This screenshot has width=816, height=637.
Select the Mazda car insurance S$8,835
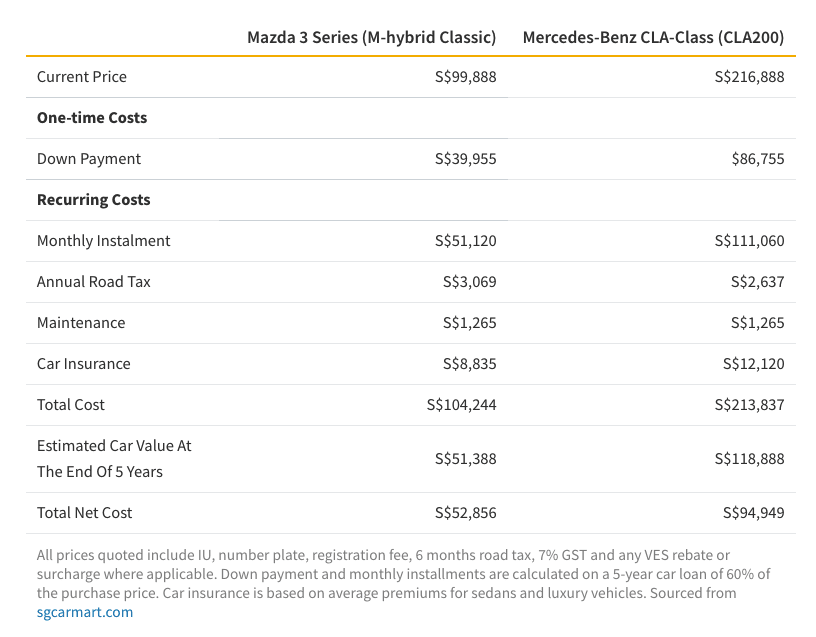click(469, 364)
